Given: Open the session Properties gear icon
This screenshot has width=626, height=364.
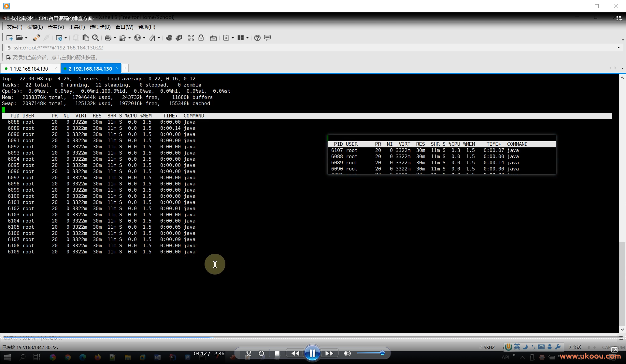Looking at the screenshot, I should pos(59,38).
